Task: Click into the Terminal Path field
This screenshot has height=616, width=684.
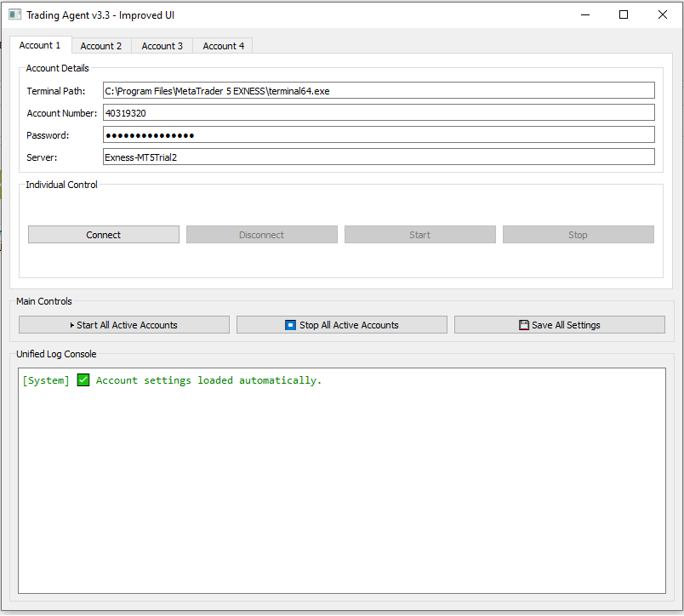Action: click(378, 90)
